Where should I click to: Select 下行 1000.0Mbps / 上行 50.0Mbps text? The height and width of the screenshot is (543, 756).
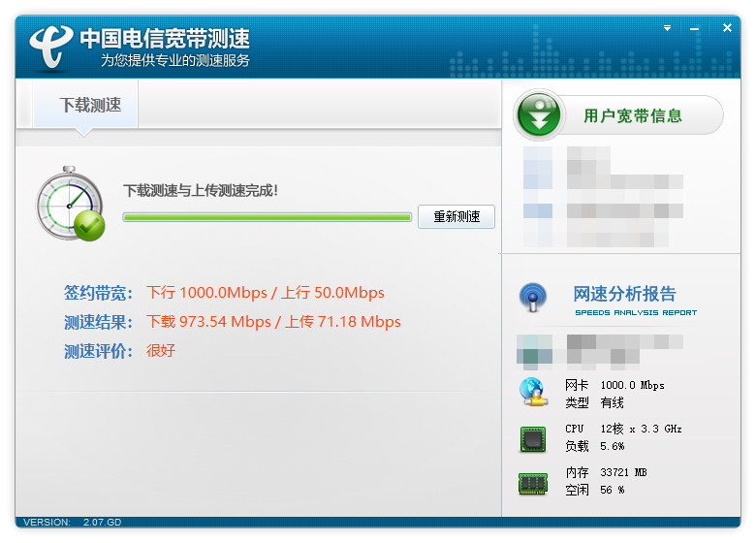(x=266, y=293)
